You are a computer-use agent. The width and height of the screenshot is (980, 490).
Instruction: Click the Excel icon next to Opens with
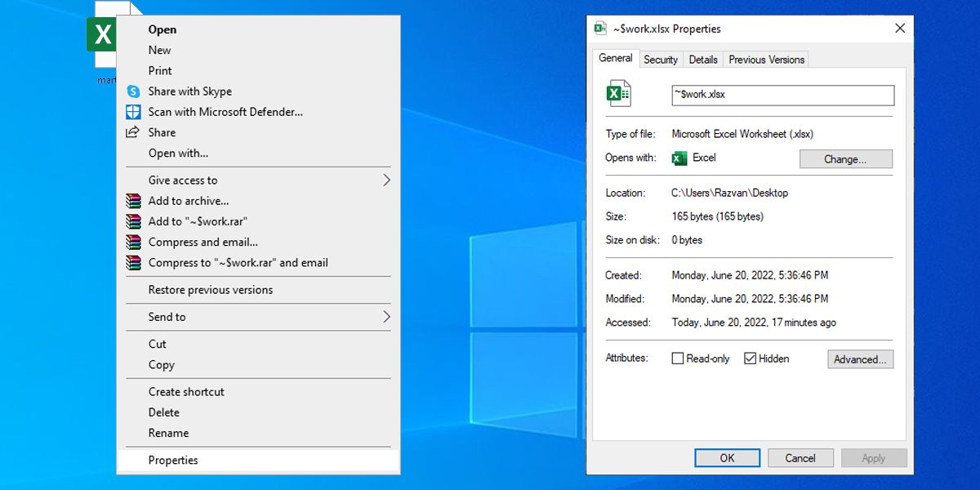tap(679, 158)
